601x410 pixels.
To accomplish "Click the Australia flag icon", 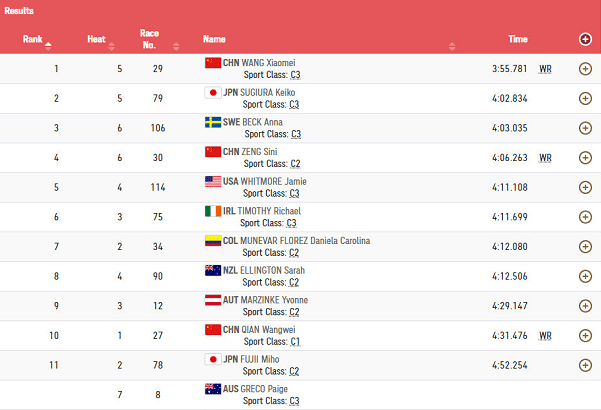I will coord(212,388).
